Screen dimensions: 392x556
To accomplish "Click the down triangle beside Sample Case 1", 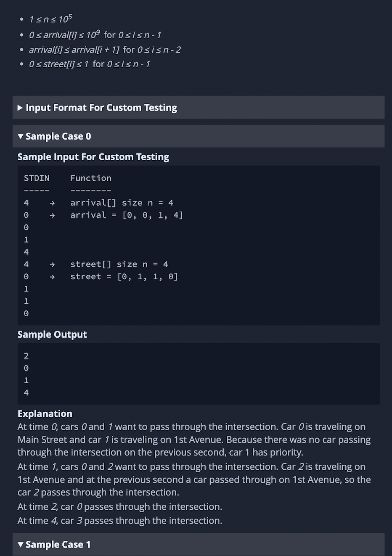I will [x=20, y=544].
